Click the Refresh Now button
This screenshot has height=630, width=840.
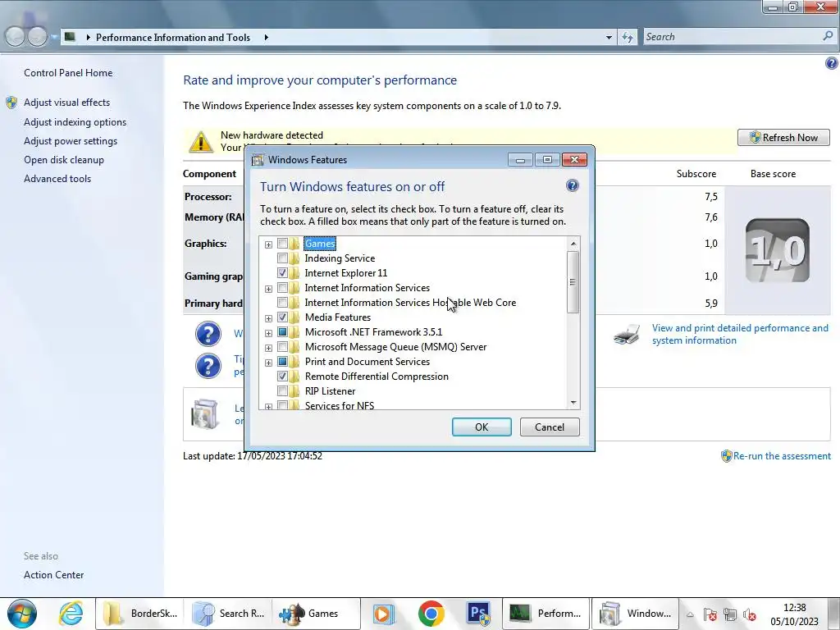pyautogui.click(x=783, y=138)
